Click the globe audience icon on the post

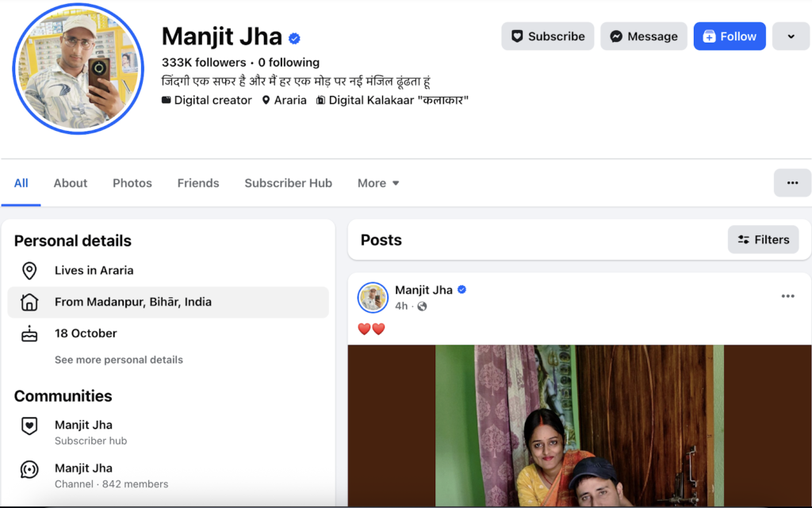[x=422, y=306]
